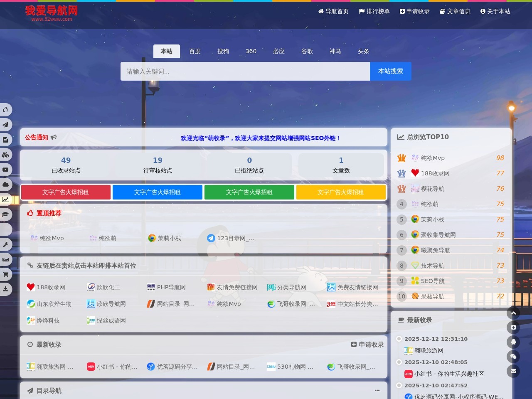Click the WeChat contact icon on the right
Viewport: 532px width, 399px height.
[513, 356]
